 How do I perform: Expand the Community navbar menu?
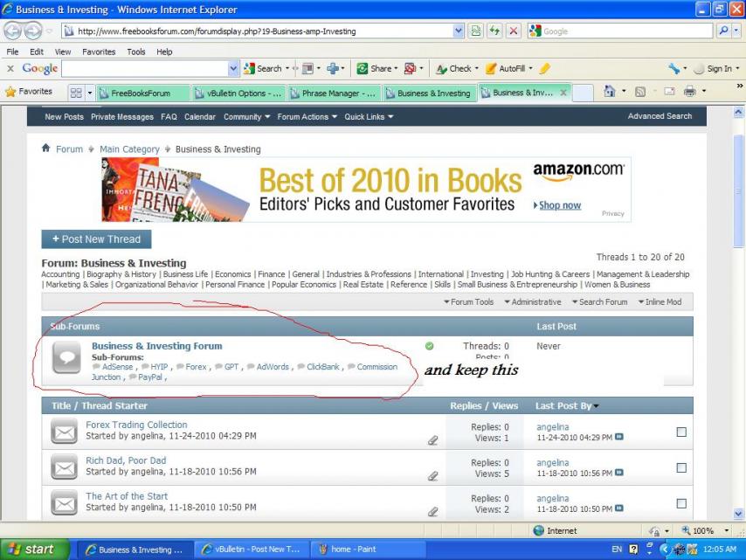coord(246,116)
